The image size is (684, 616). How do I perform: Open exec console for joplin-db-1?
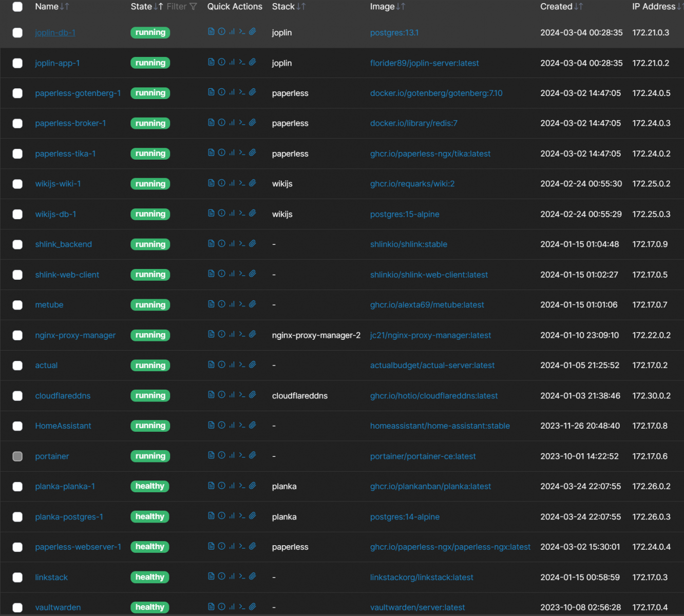click(x=242, y=32)
